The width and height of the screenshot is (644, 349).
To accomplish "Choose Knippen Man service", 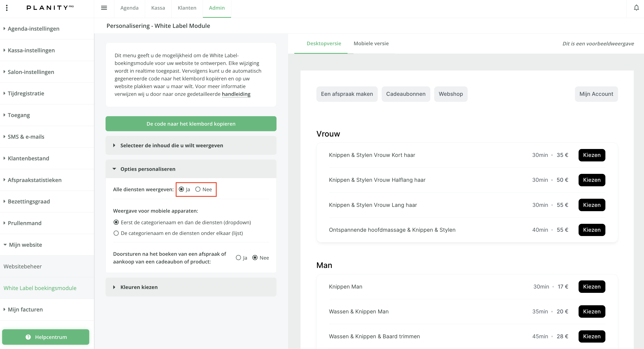I will [x=592, y=287].
